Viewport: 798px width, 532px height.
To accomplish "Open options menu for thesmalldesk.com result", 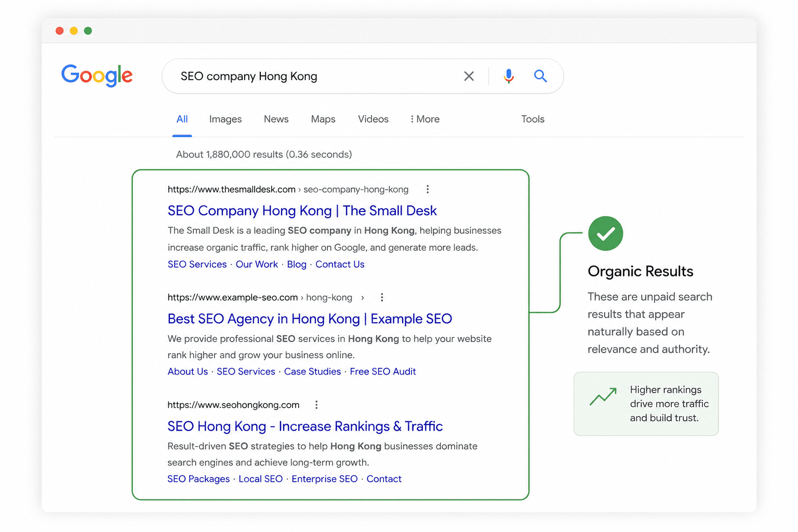I will [428, 189].
